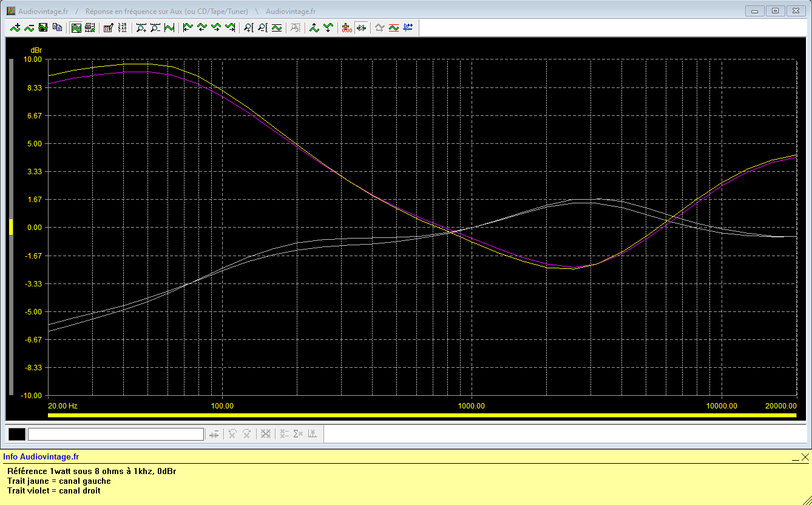Click the save graph disk icon

coord(43,27)
